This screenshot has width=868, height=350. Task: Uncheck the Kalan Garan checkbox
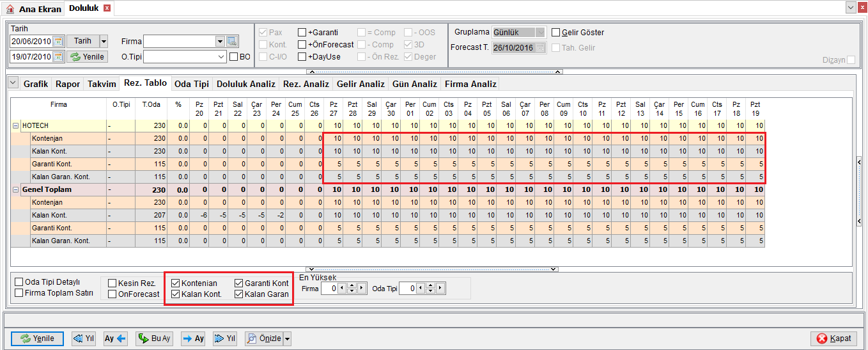click(x=238, y=294)
